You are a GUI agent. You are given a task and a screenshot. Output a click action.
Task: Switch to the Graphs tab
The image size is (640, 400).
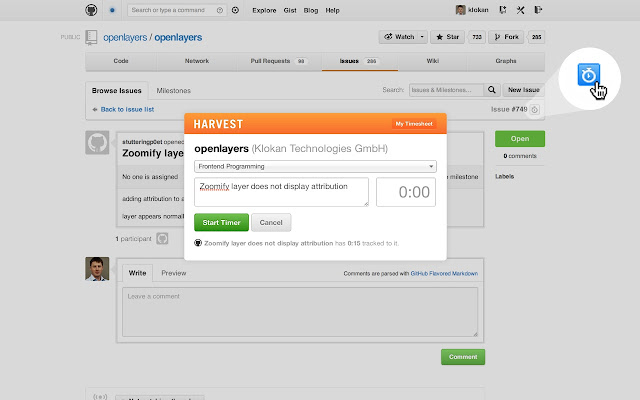[x=506, y=61]
